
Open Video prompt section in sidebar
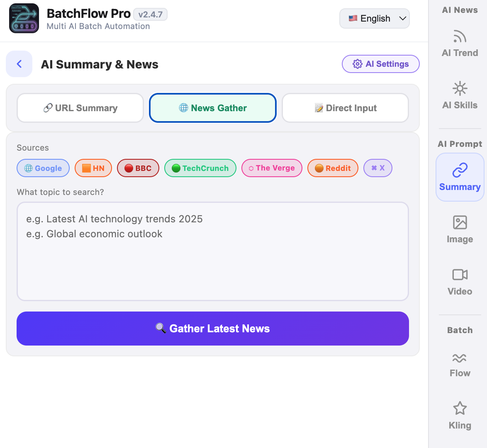(x=460, y=282)
